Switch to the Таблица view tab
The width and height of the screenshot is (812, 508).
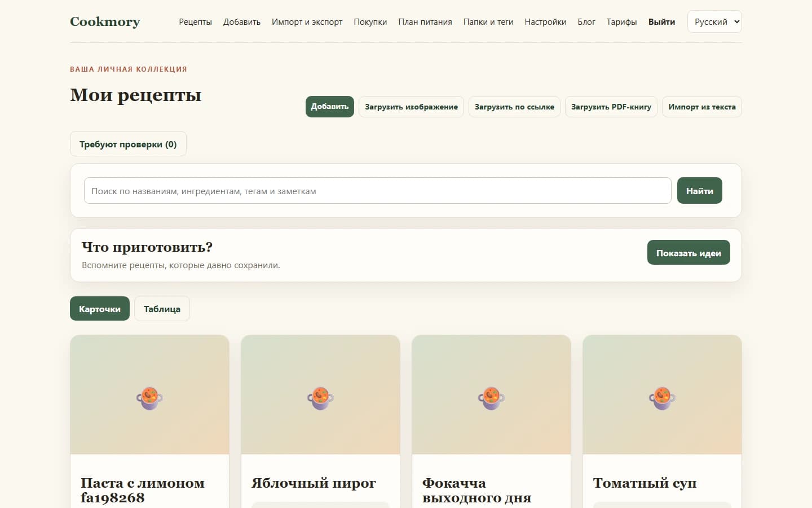click(162, 309)
